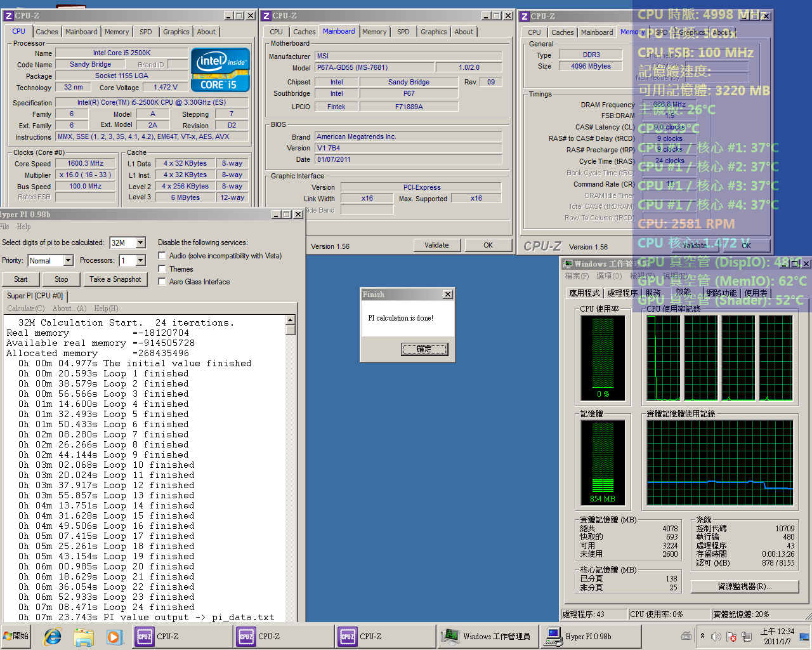Open Internet Explorer from the taskbar
The image size is (812, 650).
tap(53, 636)
